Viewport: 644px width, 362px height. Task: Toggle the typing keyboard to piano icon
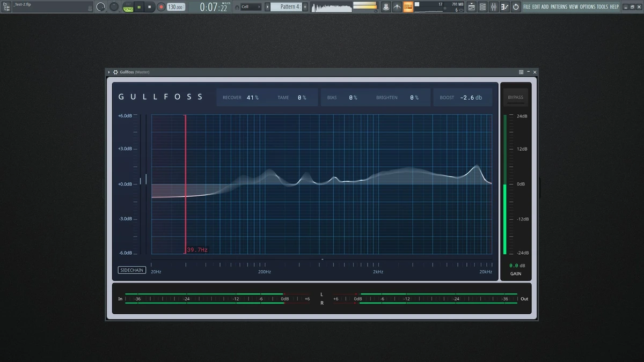pos(408,7)
